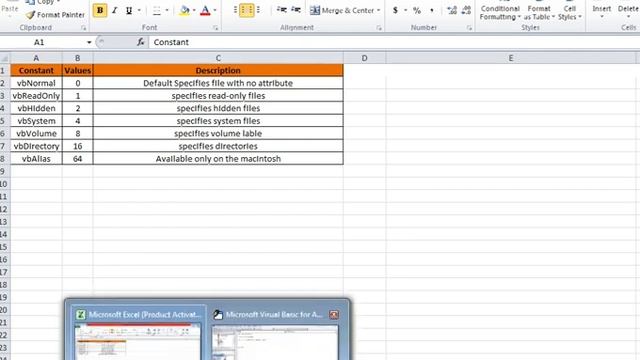This screenshot has height=360, width=640.
Task: Apply Fill Color paint bucket
Action: tap(184, 10)
